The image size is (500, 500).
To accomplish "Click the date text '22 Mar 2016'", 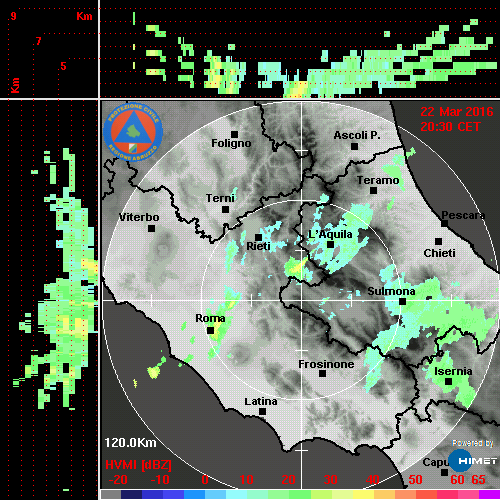I will click(x=457, y=112).
